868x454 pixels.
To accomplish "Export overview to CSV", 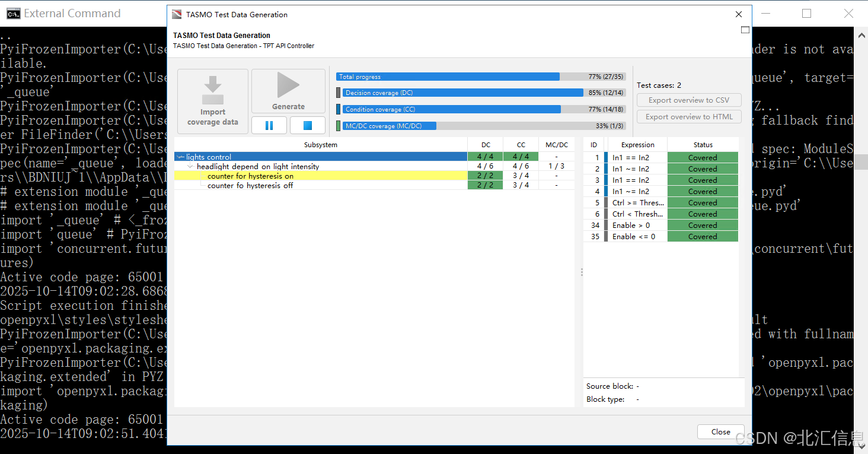I will coord(689,100).
